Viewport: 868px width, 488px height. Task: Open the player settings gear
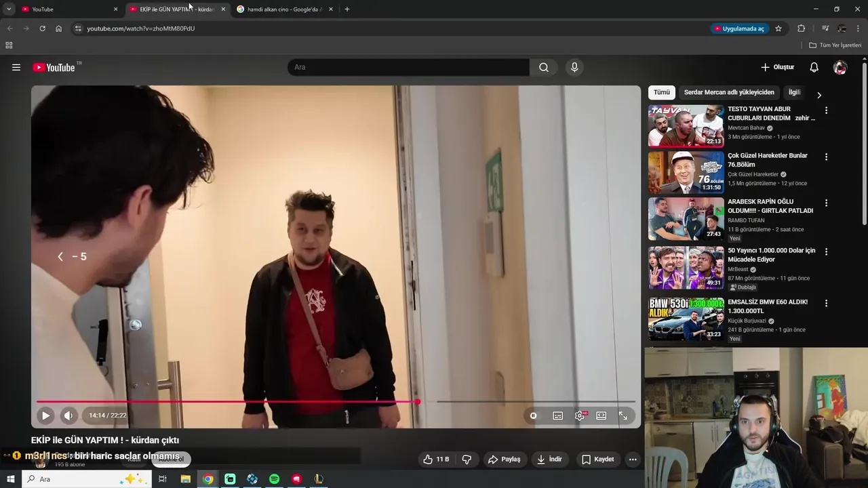[x=579, y=415]
